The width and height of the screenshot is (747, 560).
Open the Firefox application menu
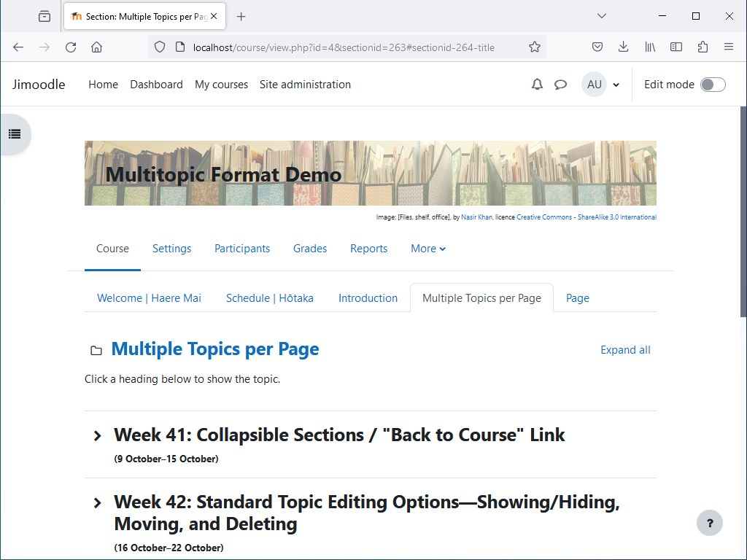coord(729,47)
